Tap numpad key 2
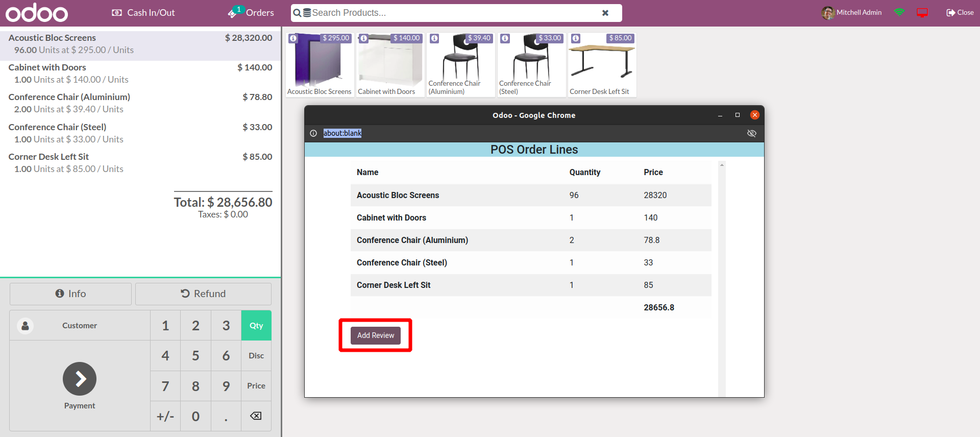 (195, 325)
